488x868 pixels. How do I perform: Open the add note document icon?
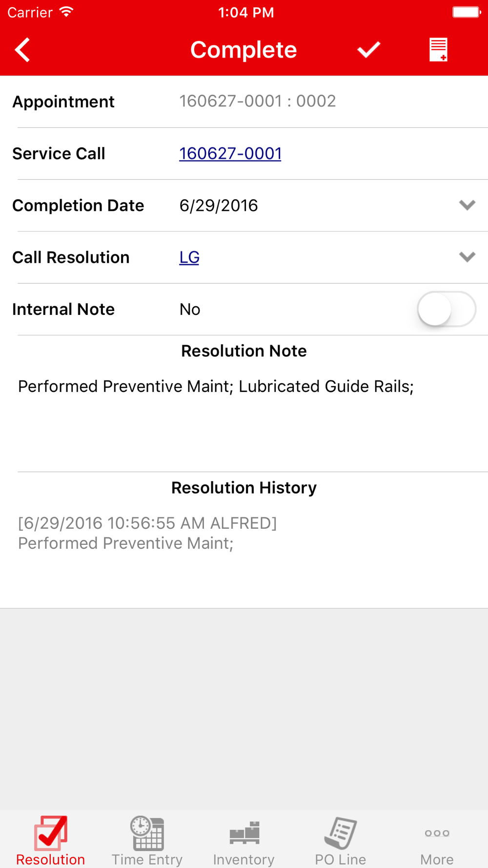[x=438, y=50]
